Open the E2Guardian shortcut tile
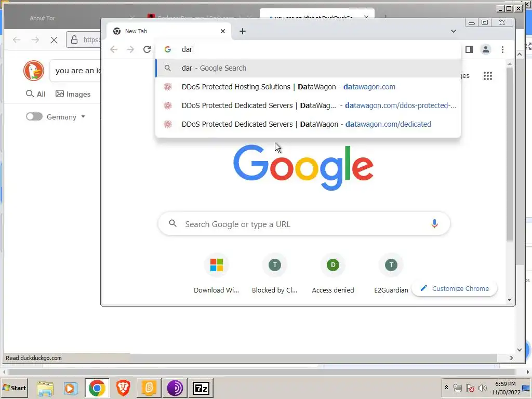The width and height of the screenshot is (532, 399). 391,273
